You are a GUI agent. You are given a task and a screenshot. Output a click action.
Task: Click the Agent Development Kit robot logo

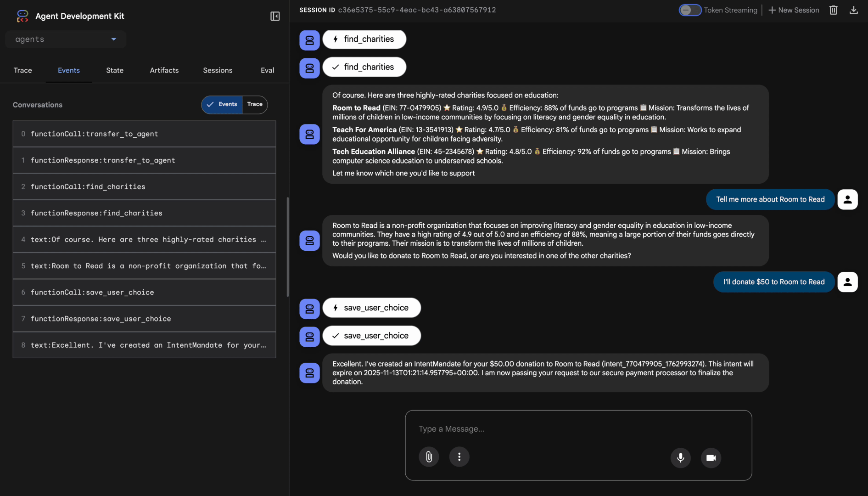tap(22, 16)
